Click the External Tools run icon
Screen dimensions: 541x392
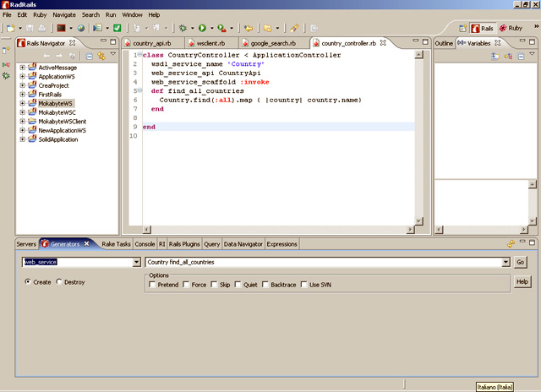pyautogui.click(x=221, y=28)
